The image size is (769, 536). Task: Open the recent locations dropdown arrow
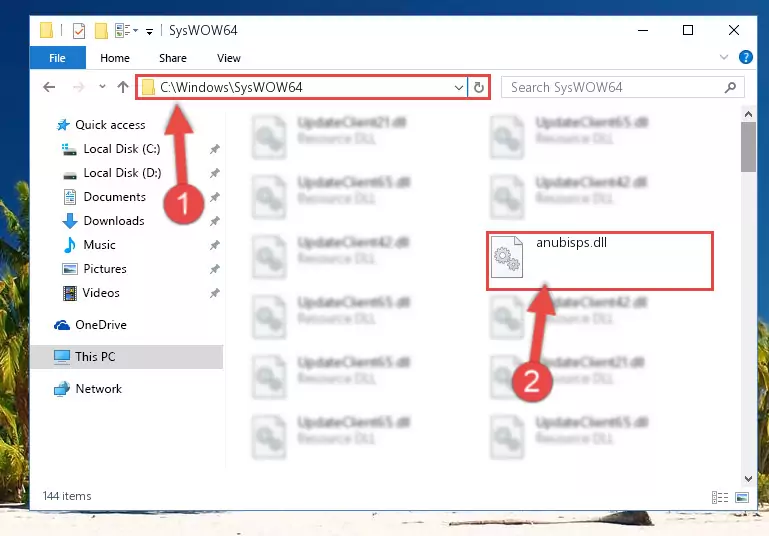point(102,87)
